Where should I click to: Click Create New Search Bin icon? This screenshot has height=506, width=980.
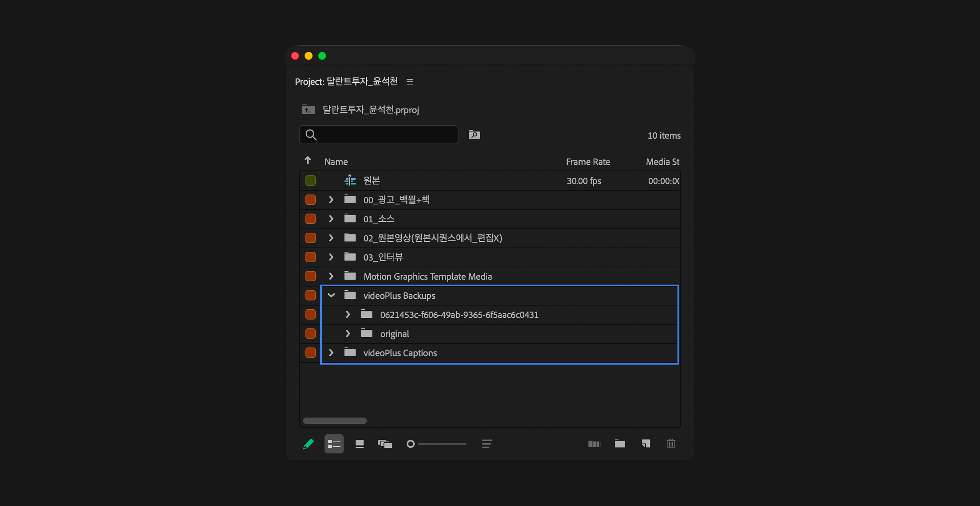(474, 135)
